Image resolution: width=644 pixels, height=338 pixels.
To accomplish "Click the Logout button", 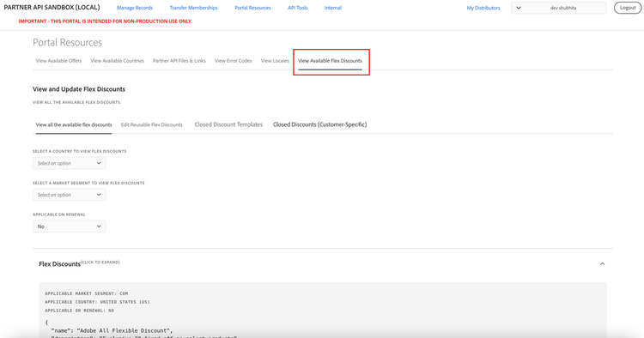I will click(x=627, y=8).
